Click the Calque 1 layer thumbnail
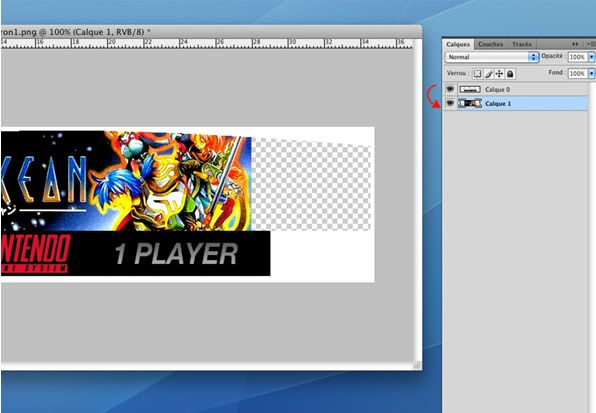The width and height of the screenshot is (596, 413). coord(470,103)
